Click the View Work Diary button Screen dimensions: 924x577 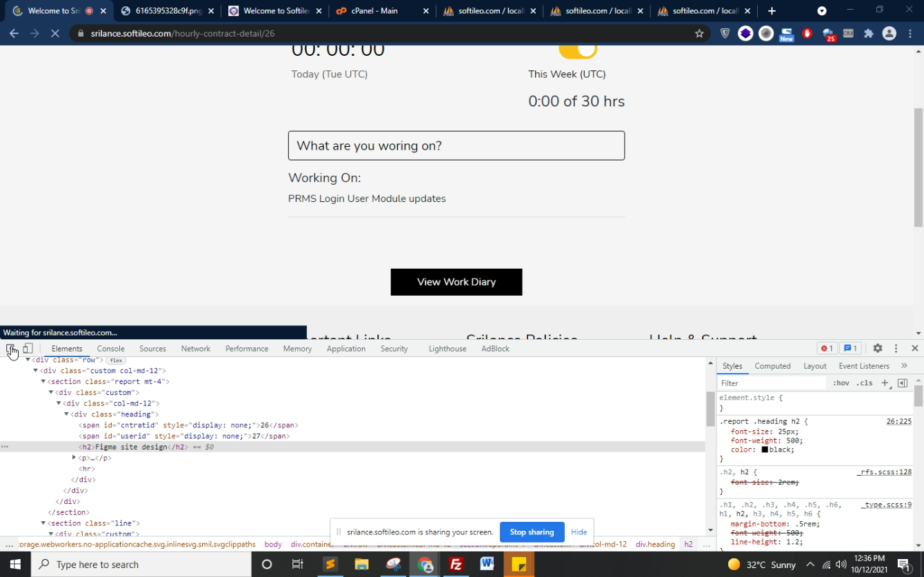[456, 282]
